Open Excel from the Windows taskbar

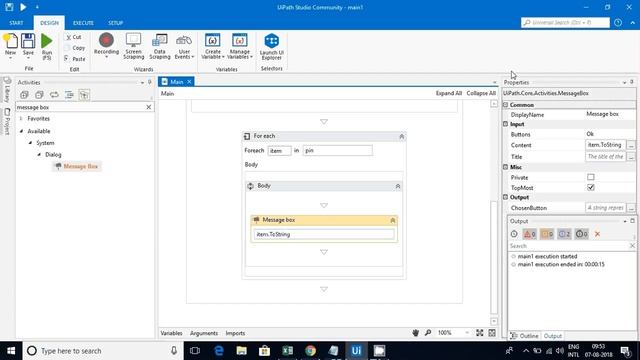point(287,351)
